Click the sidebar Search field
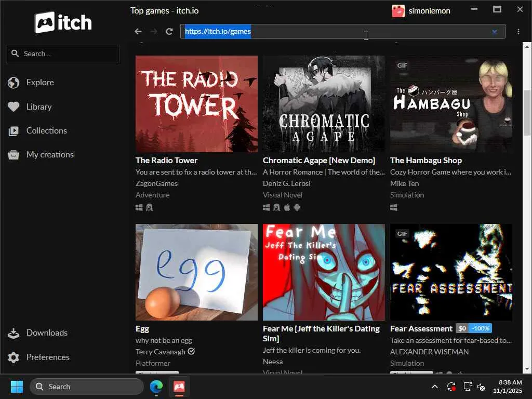The width and height of the screenshot is (532, 399). coord(63,54)
